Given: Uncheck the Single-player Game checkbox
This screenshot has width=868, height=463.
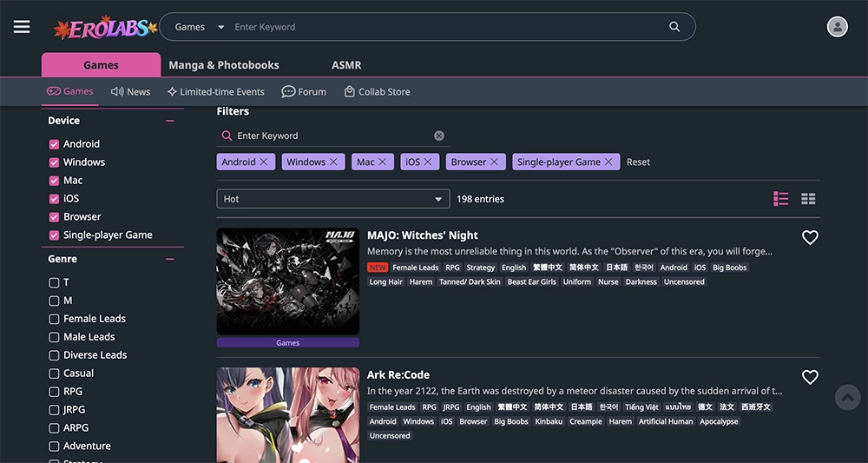Looking at the screenshot, I should click(54, 235).
